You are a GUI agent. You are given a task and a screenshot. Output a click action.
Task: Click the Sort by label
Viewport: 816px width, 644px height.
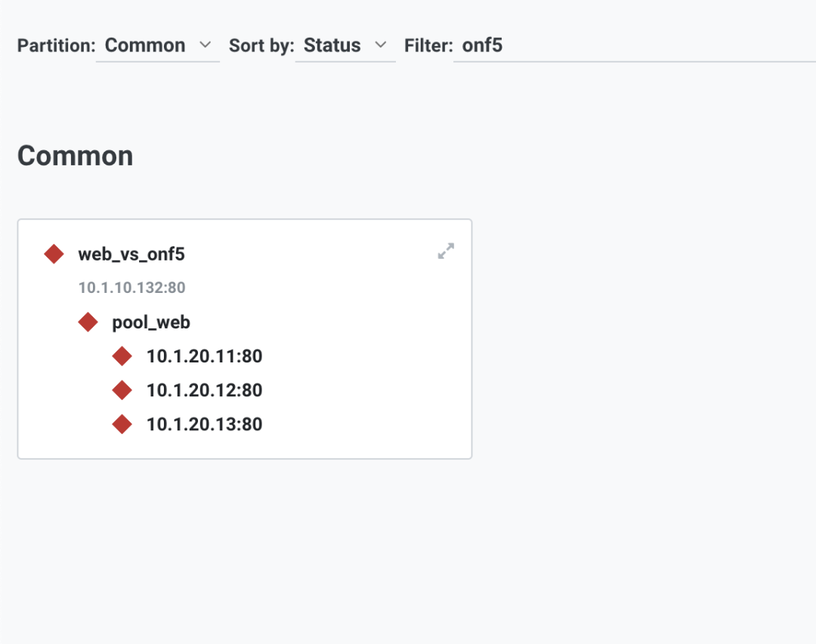pyautogui.click(x=261, y=45)
